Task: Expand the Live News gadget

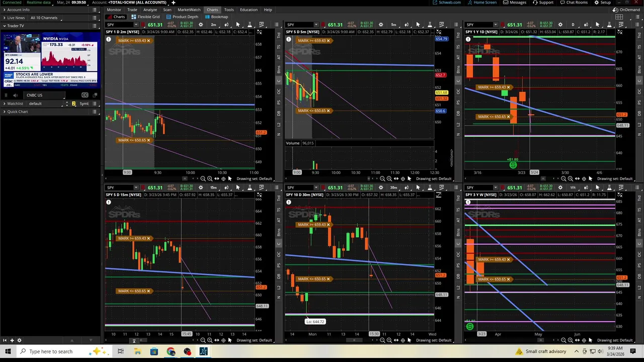Action: 4,18
